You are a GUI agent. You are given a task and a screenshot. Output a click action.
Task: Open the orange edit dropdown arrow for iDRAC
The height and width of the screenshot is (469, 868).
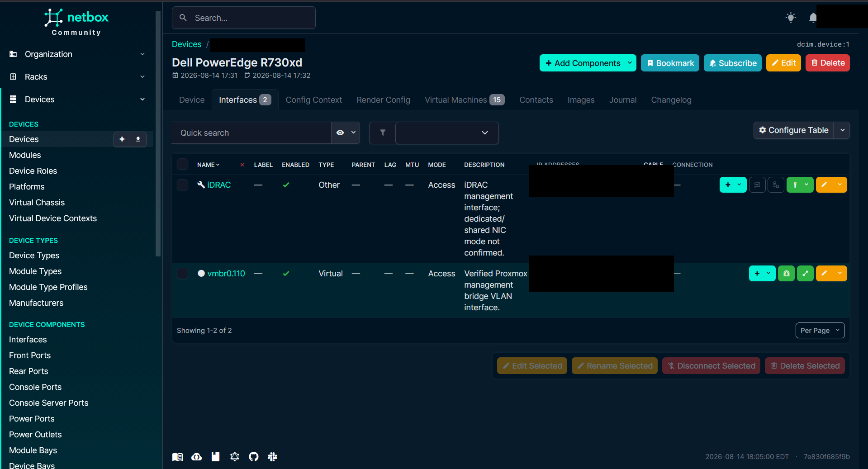840,185
